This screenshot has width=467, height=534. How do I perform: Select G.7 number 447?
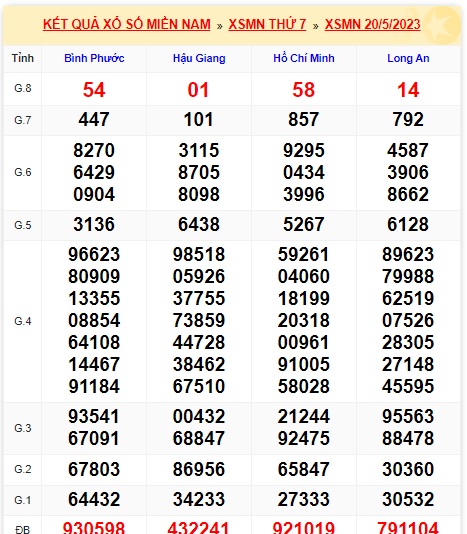tap(94, 120)
